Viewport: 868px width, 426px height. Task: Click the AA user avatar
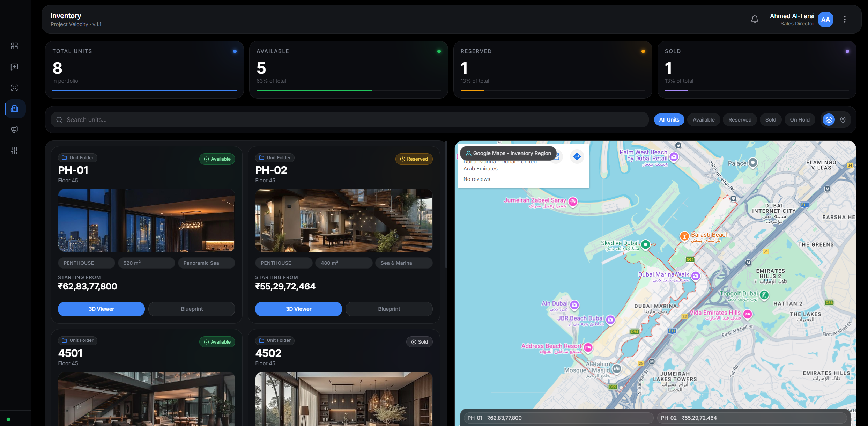tap(825, 19)
